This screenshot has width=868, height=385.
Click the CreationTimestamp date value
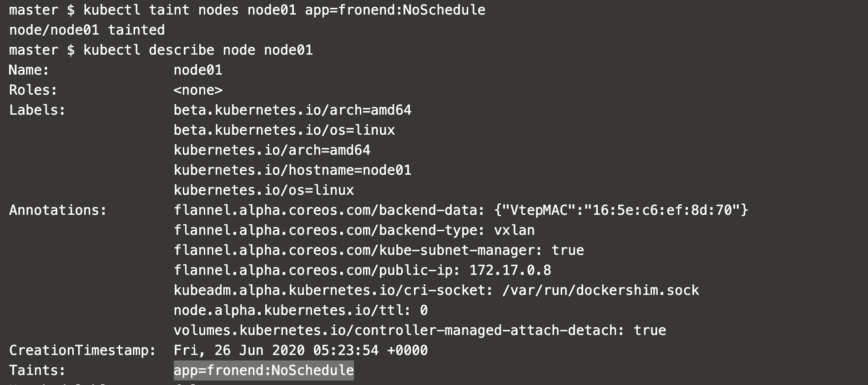pyautogui.click(x=301, y=350)
